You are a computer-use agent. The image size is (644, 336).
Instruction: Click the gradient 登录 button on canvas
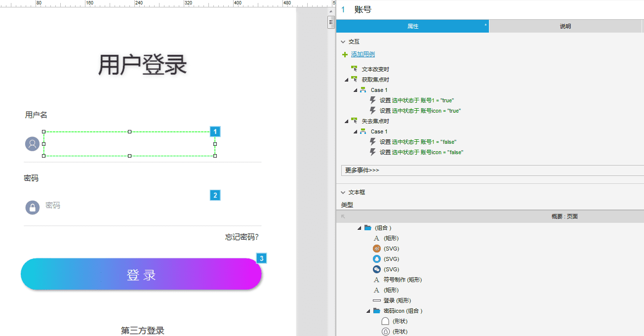(x=141, y=274)
